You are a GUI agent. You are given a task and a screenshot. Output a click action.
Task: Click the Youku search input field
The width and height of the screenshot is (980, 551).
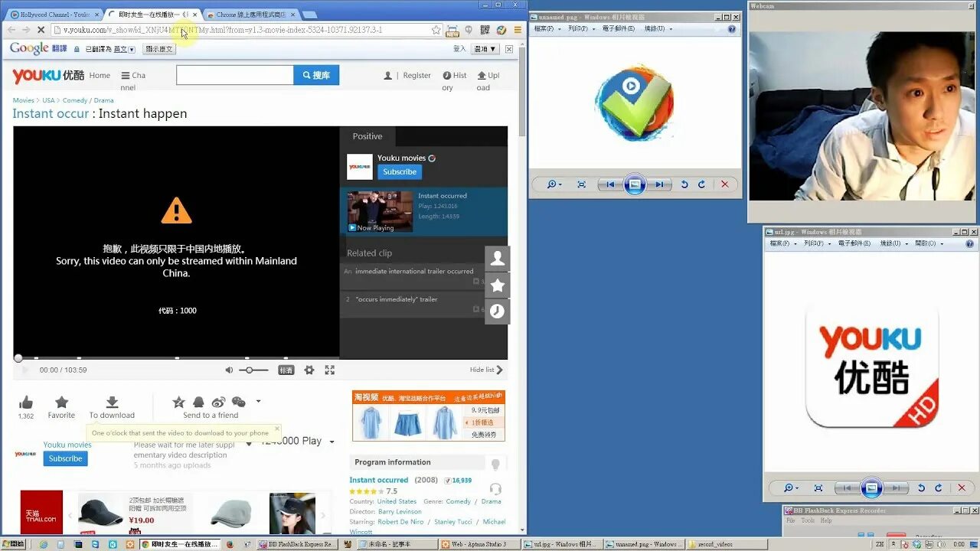(235, 75)
